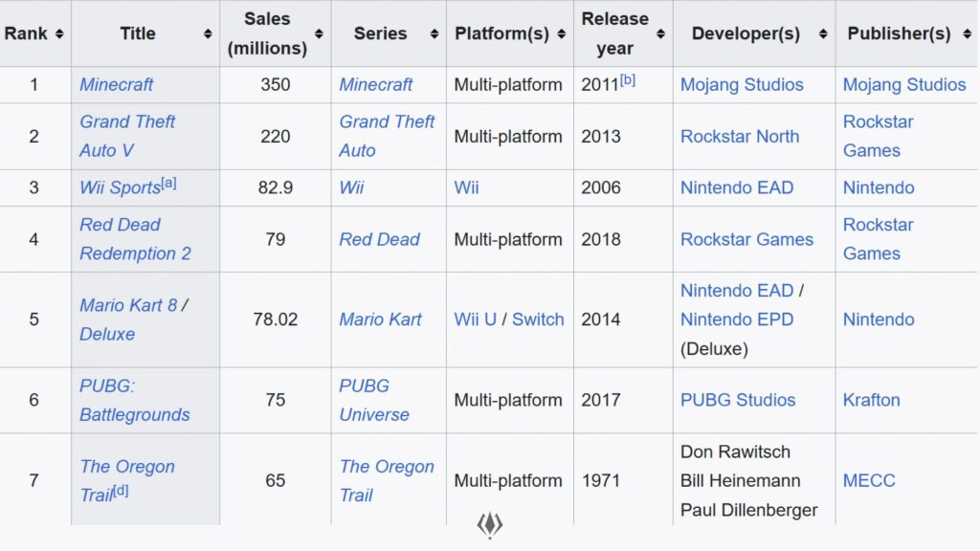This screenshot has width=980, height=551.
Task: Sort table by Rank column arrows
Action: [59, 33]
